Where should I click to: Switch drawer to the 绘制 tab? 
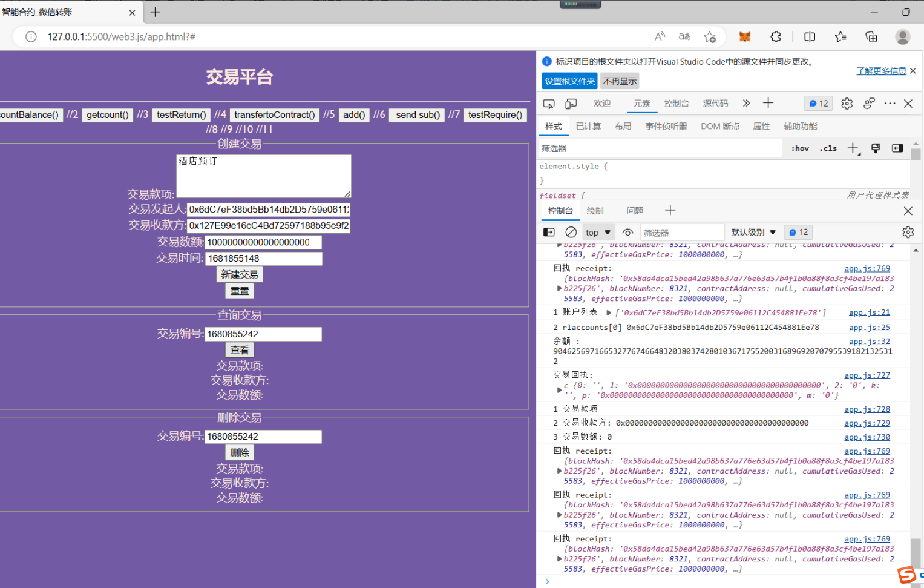click(x=595, y=211)
